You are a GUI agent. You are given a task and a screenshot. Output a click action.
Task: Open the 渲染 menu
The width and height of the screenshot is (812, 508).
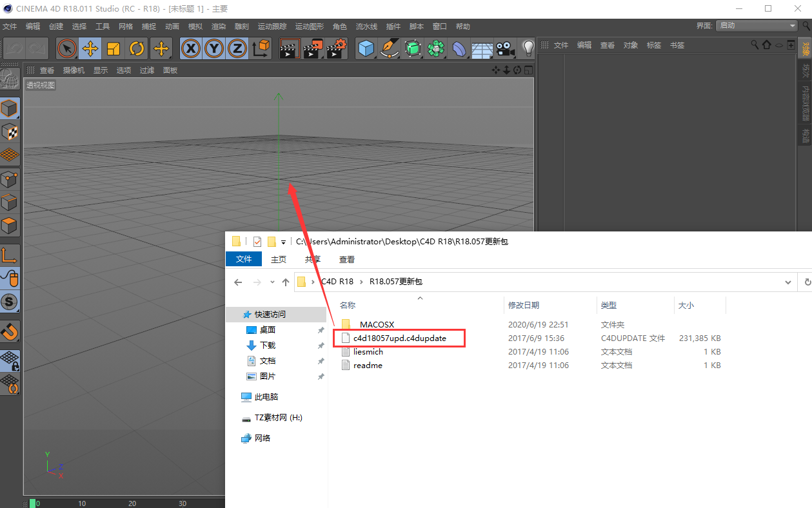click(219, 26)
